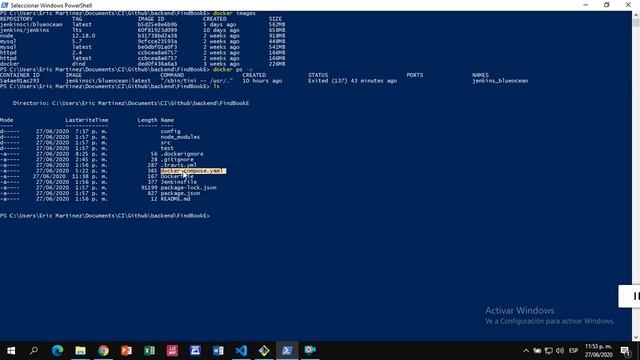Click the active PowerShell taskbar icon

(287, 350)
